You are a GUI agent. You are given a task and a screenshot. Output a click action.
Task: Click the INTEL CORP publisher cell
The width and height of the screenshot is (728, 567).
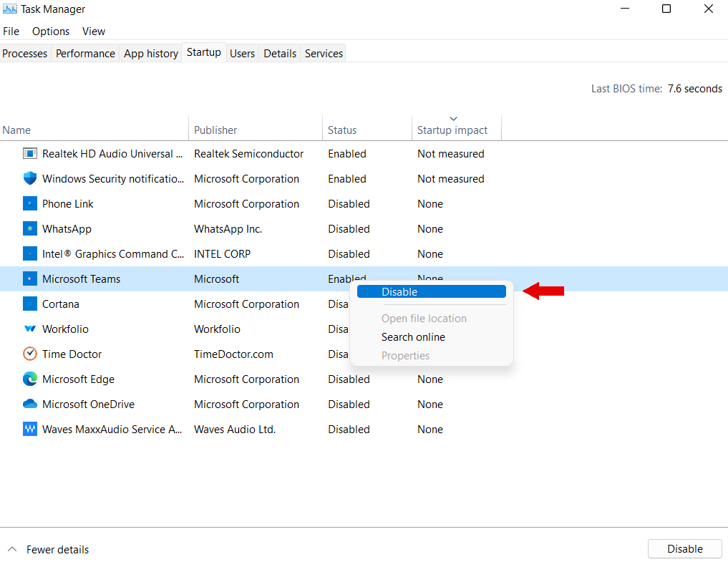tap(223, 254)
